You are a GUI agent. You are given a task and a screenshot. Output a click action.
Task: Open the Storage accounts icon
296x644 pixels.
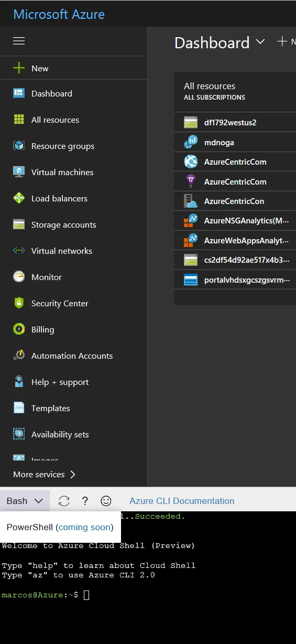point(19,224)
